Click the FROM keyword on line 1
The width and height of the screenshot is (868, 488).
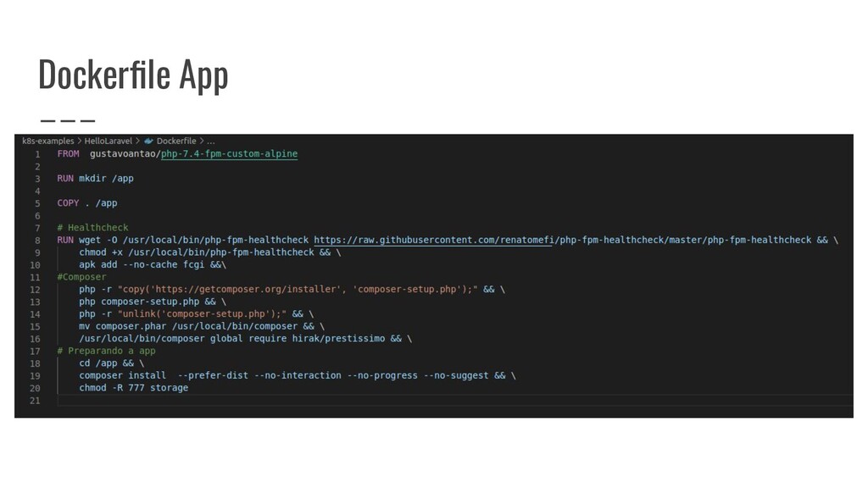(68, 154)
